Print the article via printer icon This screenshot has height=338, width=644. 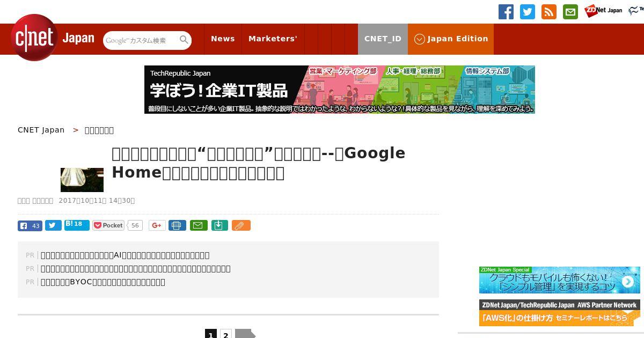177,225
